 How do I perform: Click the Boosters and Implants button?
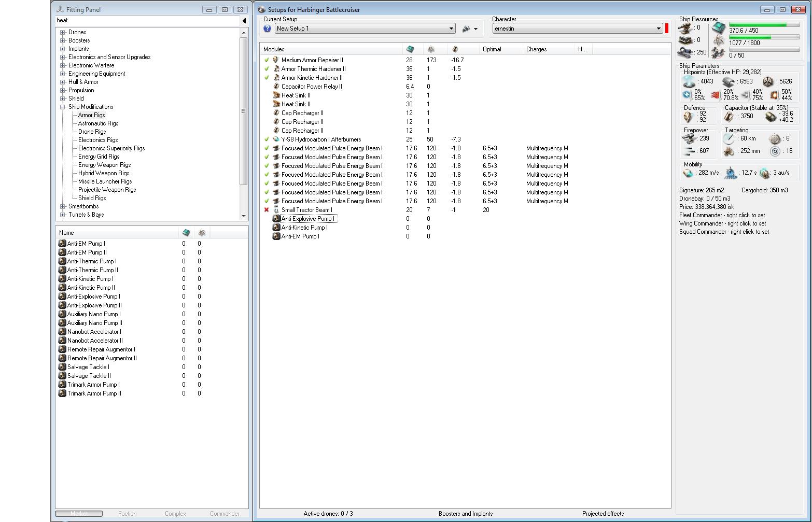pyautogui.click(x=466, y=514)
